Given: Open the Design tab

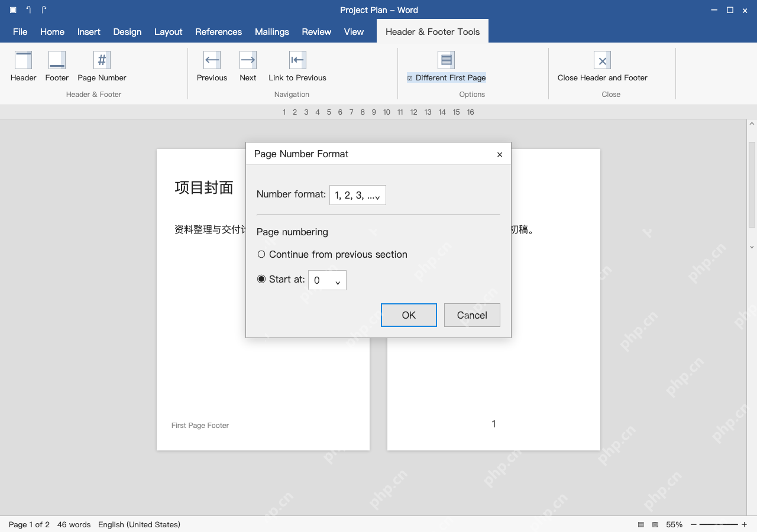Looking at the screenshot, I should coord(127,32).
